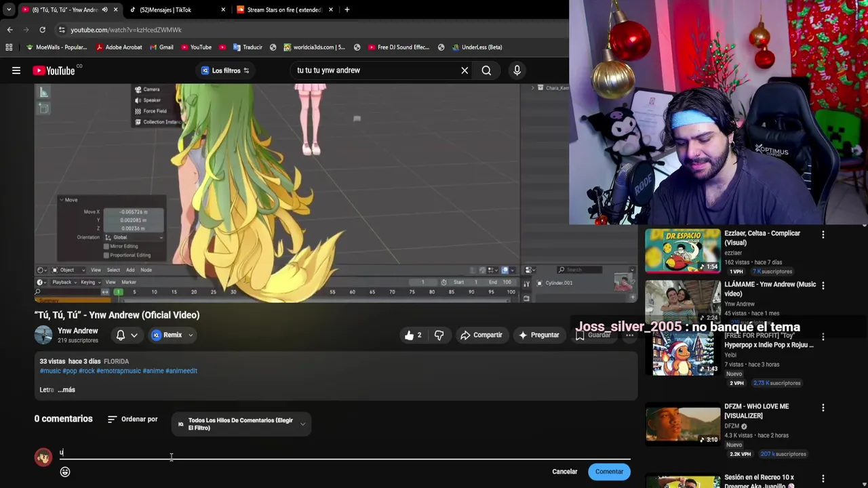Open Traducir bookmark
Image resolution: width=868 pixels, height=488 pixels.
248,47
